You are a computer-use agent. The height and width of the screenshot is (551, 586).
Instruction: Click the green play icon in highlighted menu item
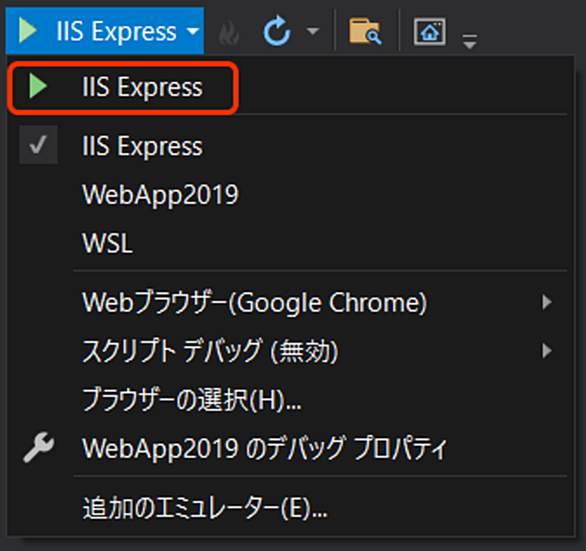pos(38,86)
